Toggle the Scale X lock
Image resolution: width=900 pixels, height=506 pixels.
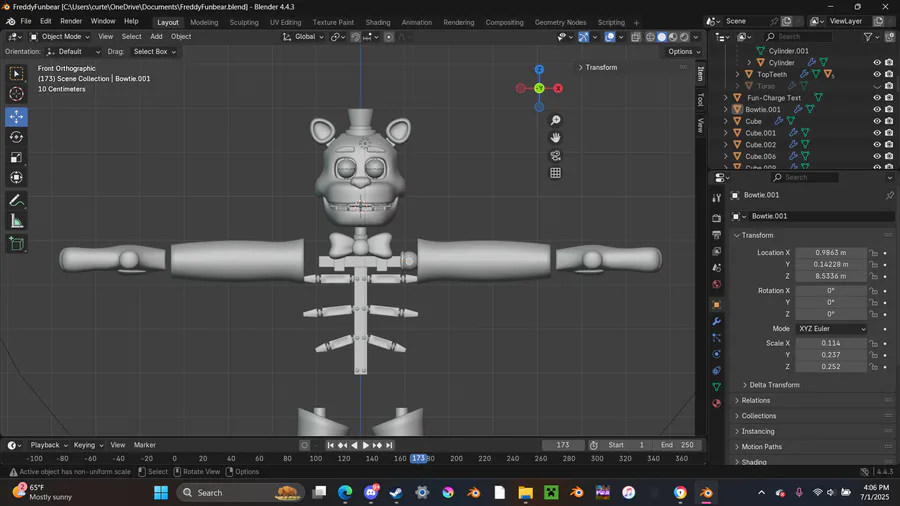point(873,343)
